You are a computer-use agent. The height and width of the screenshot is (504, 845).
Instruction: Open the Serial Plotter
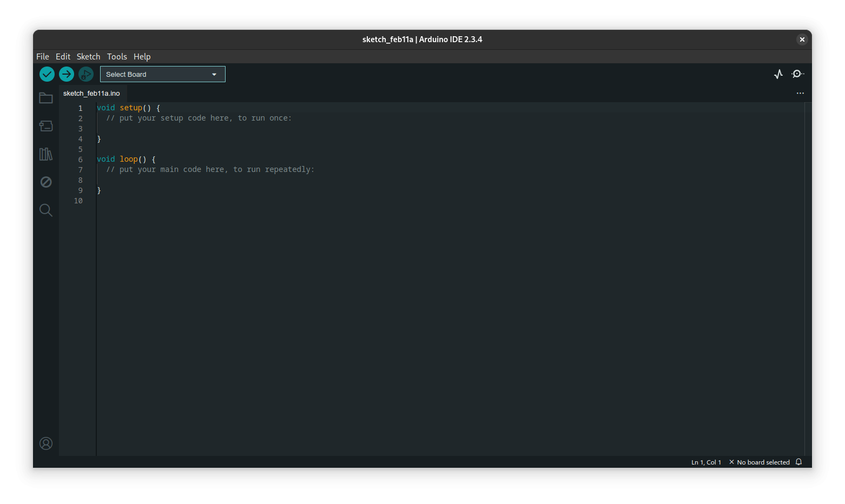(778, 74)
